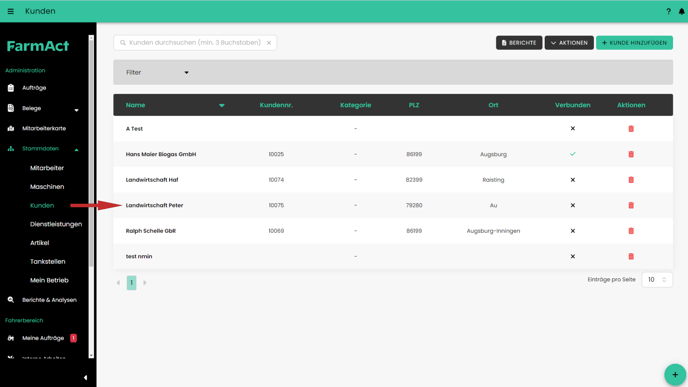Collapse the Stammdaten submenu arrow

[76, 150]
